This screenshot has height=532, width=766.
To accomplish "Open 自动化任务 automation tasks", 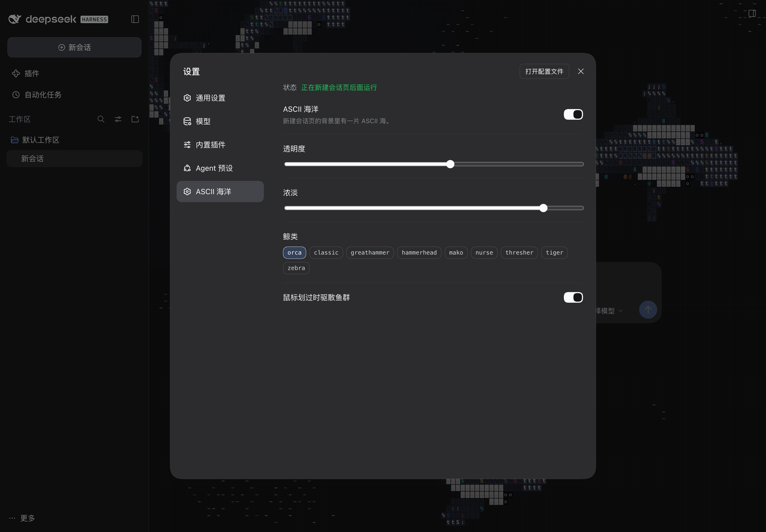I will coord(74,95).
